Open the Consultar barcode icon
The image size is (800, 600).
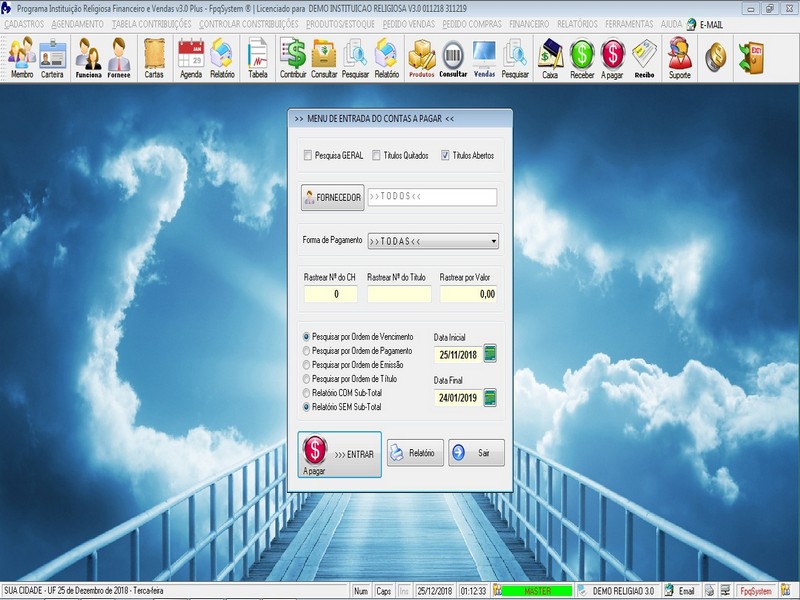pos(453,58)
